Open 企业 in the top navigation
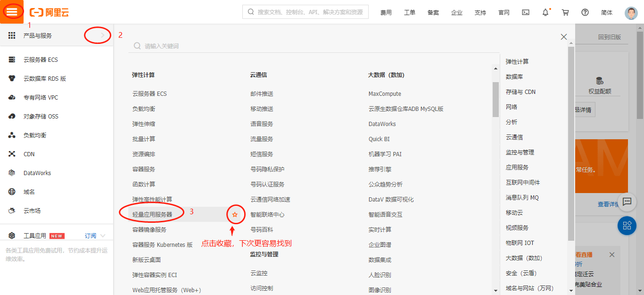Viewport: 644px width, 295px height. (457, 13)
